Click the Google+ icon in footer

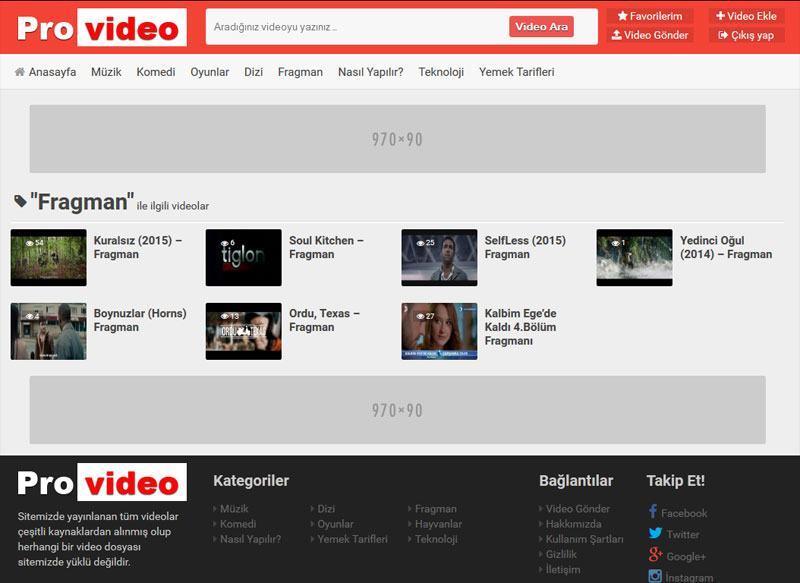point(655,554)
